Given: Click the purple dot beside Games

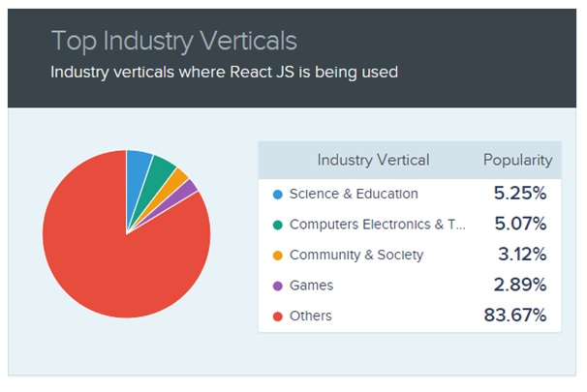Looking at the screenshot, I should pos(278,286).
